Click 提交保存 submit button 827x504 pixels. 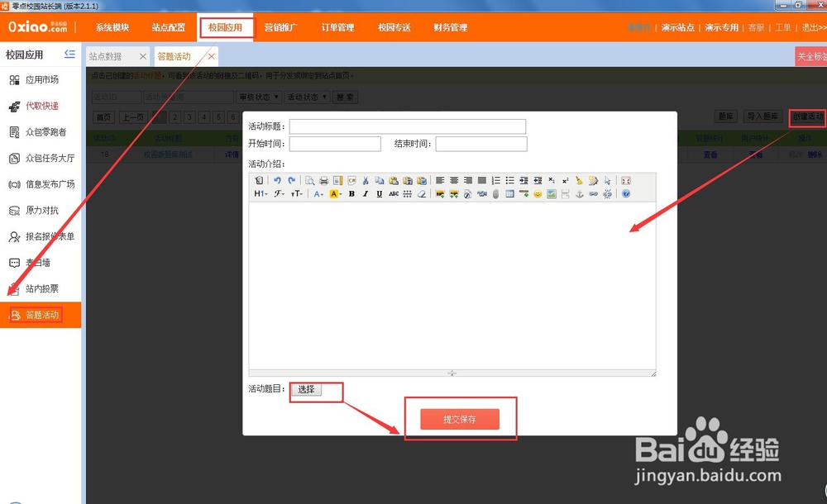pyautogui.click(x=459, y=419)
